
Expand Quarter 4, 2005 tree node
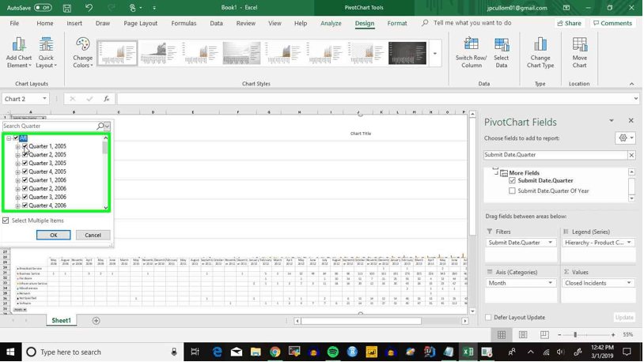click(x=17, y=172)
